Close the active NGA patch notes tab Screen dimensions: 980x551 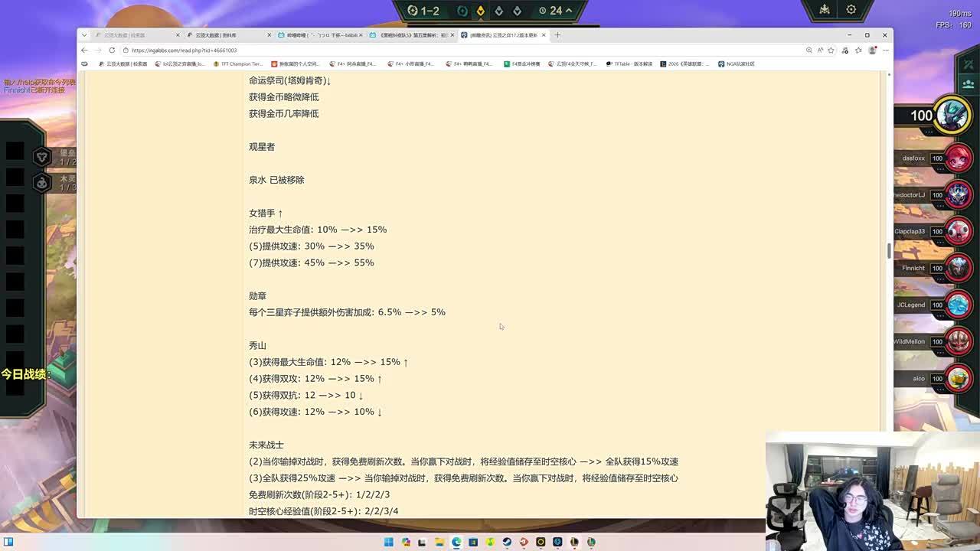[x=544, y=35]
